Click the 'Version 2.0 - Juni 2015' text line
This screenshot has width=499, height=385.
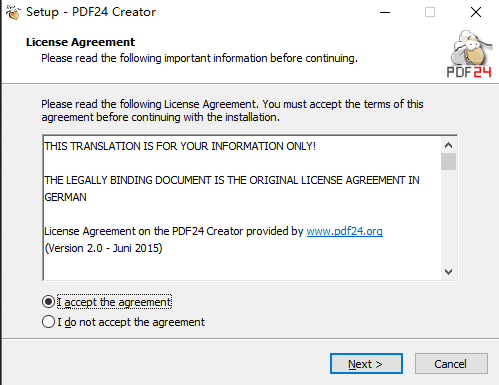click(x=103, y=248)
